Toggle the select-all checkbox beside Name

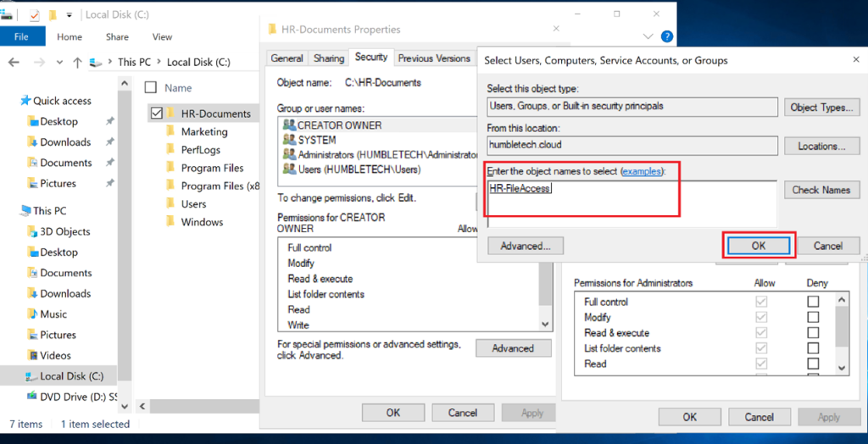151,87
